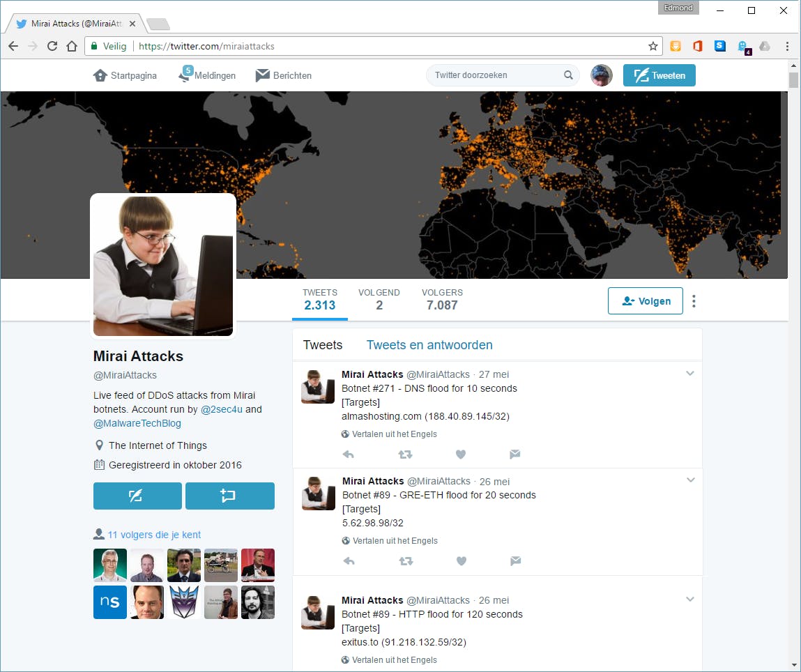Open the VOLGEND 2 list
801x672 pixels.
pos(379,300)
